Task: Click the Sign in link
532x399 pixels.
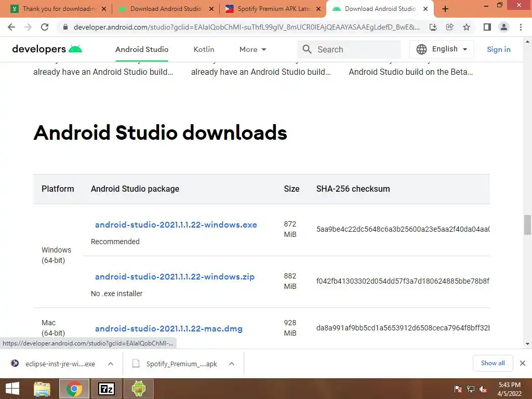Action: coord(498,49)
